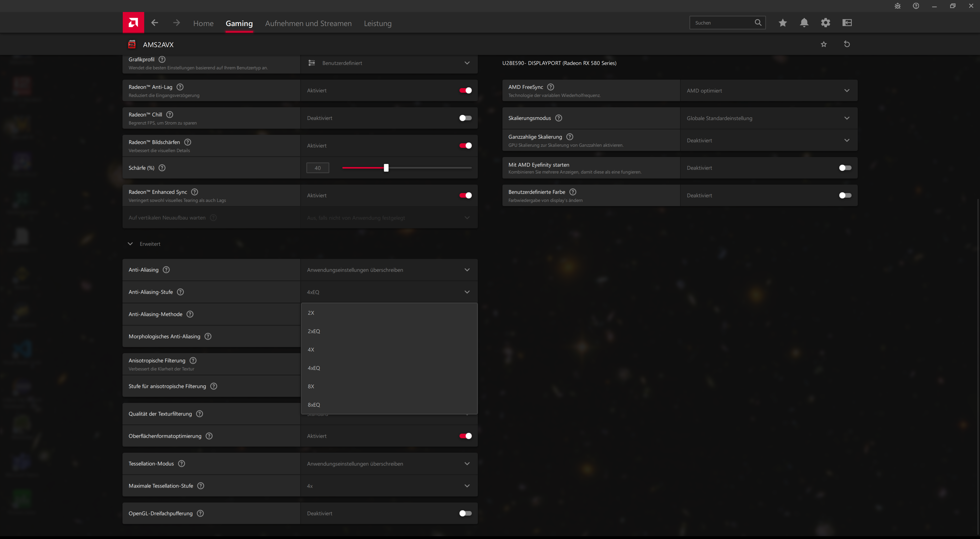Go forward with the right arrow
Viewport: 980px width, 539px height.
(176, 23)
